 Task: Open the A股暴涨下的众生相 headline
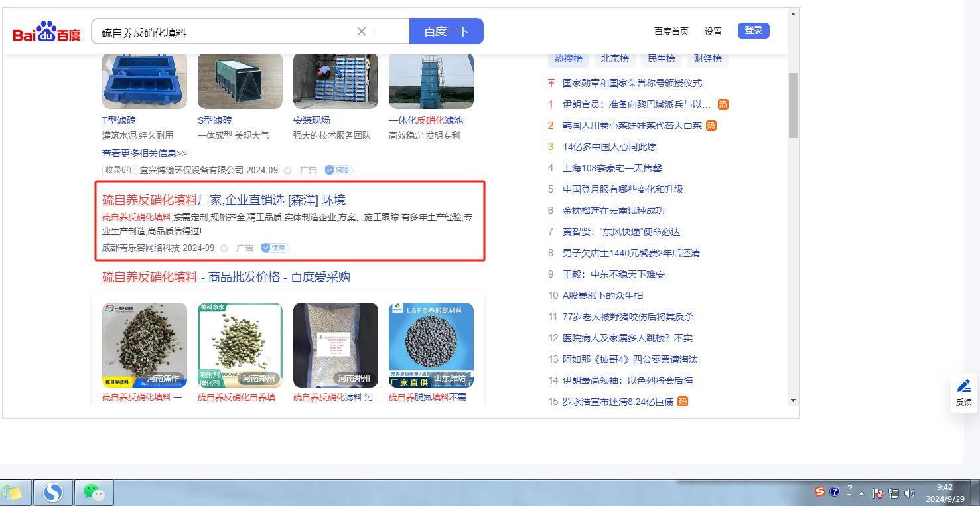(x=603, y=295)
